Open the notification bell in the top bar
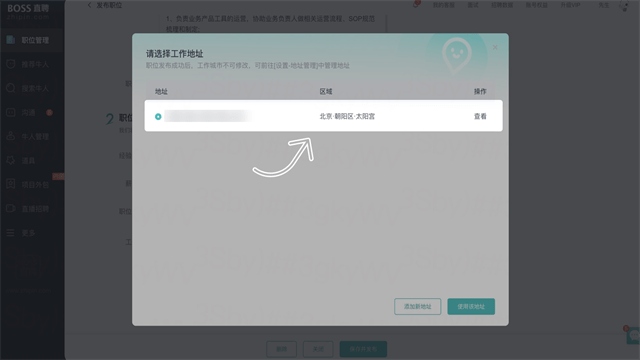 click(416, 5)
